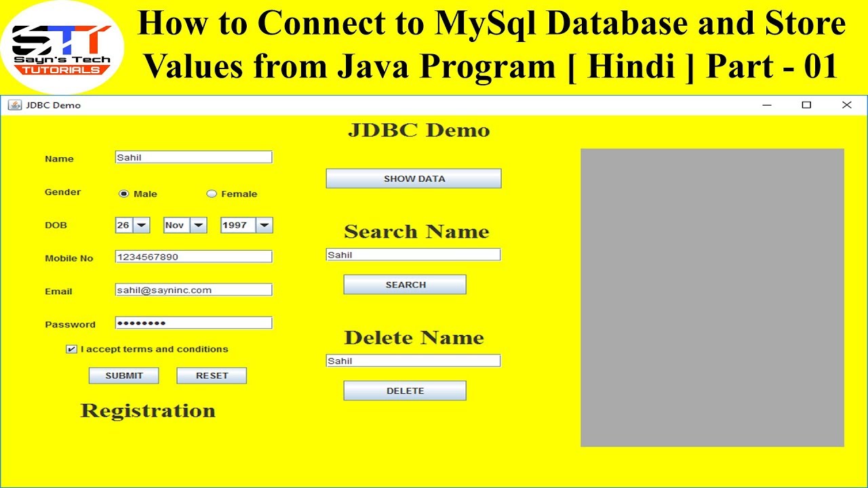The height and width of the screenshot is (488, 868).
Task: Select the Male radio button
Action: point(123,194)
